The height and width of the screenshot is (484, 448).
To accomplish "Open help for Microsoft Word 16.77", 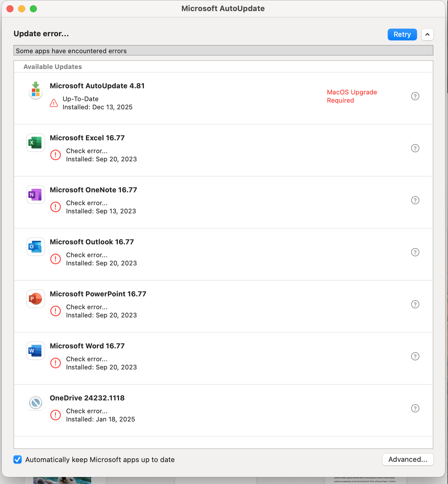I will 415,356.
